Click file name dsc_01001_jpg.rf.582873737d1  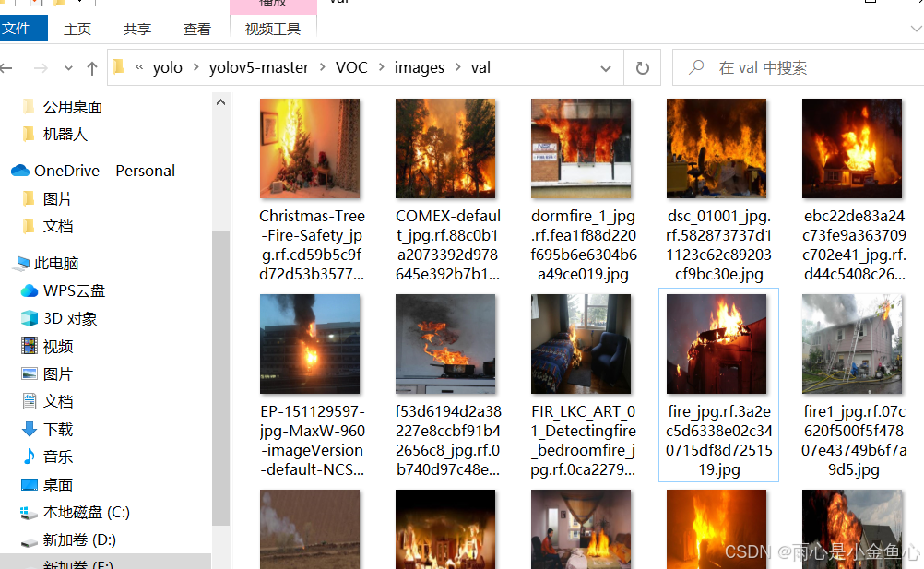point(719,245)
